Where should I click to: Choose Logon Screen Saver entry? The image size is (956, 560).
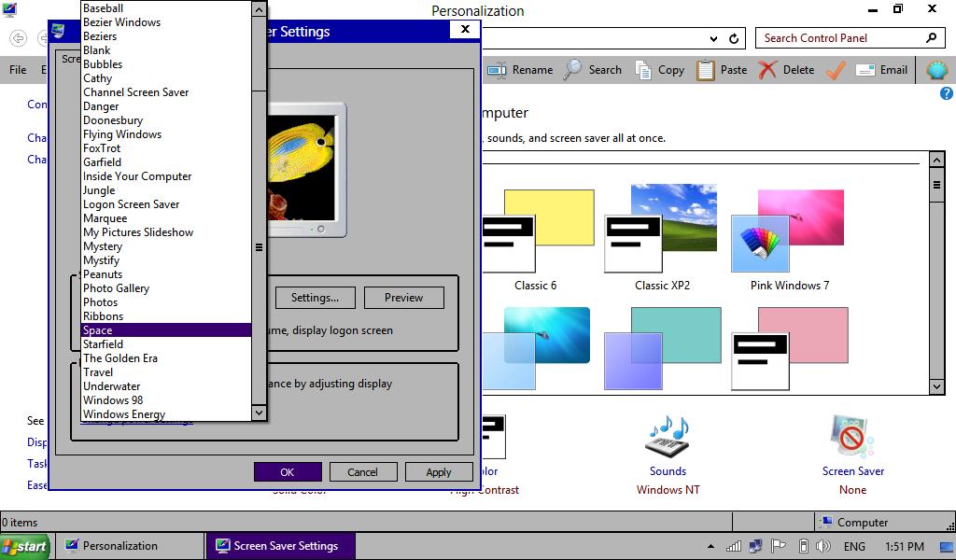pos(166,204)
